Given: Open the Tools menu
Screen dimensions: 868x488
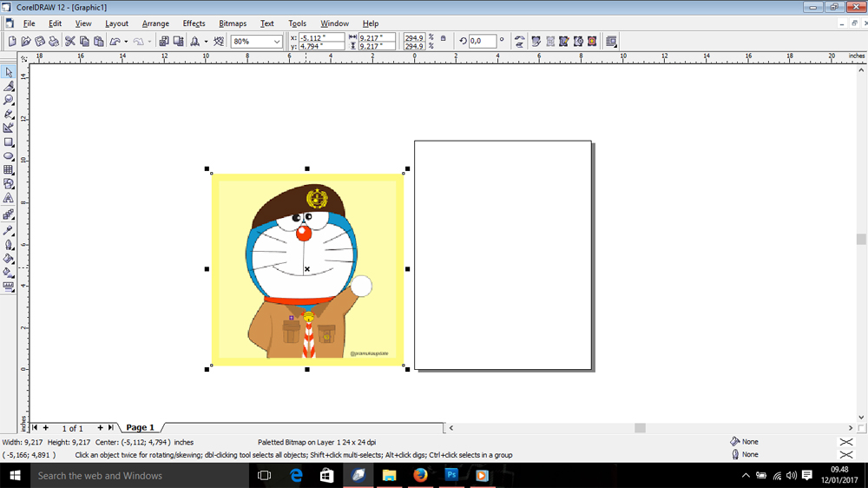Looking at the screenshot, I should 297,23.
